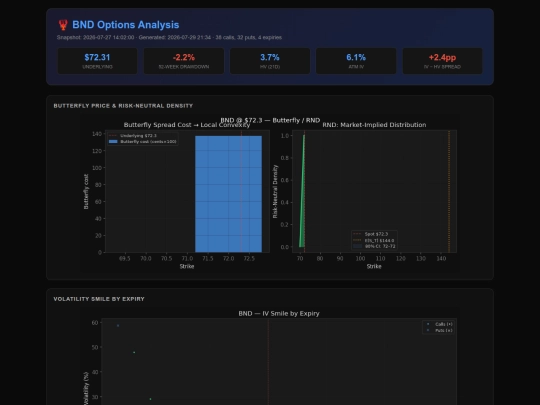
Task: Click 'Butterfly Spread Cost → Local Convexity' chart title
Action: [x=187, y=125]
